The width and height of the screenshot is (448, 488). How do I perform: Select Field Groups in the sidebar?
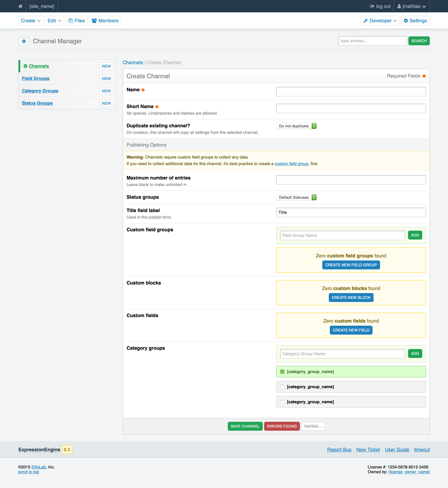point(36,78)
